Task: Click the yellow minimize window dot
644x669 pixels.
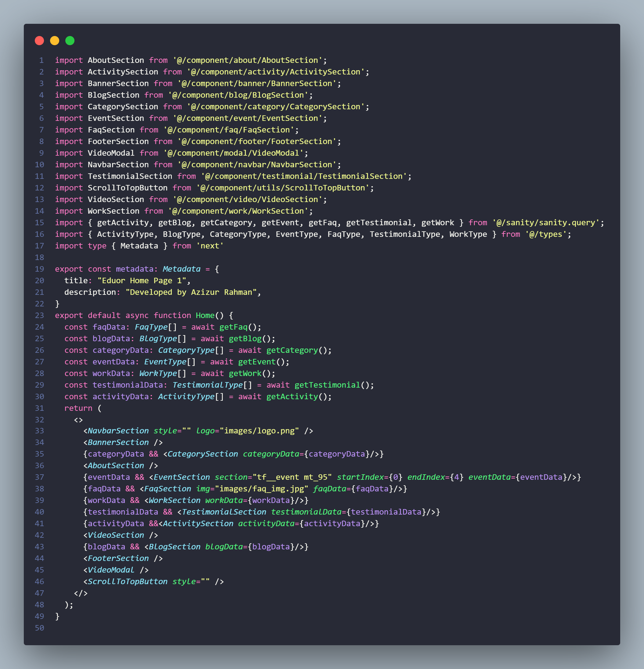Action: point(55,41)
